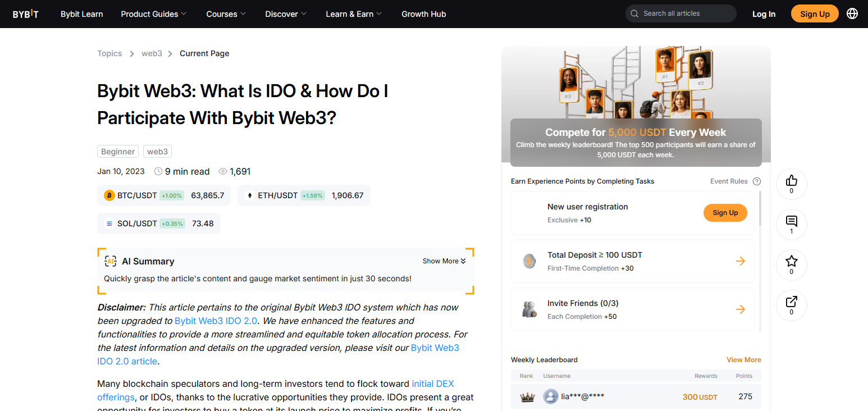
Task: Open BTC/USDT price ticker
Action: [x=164, y=195]
